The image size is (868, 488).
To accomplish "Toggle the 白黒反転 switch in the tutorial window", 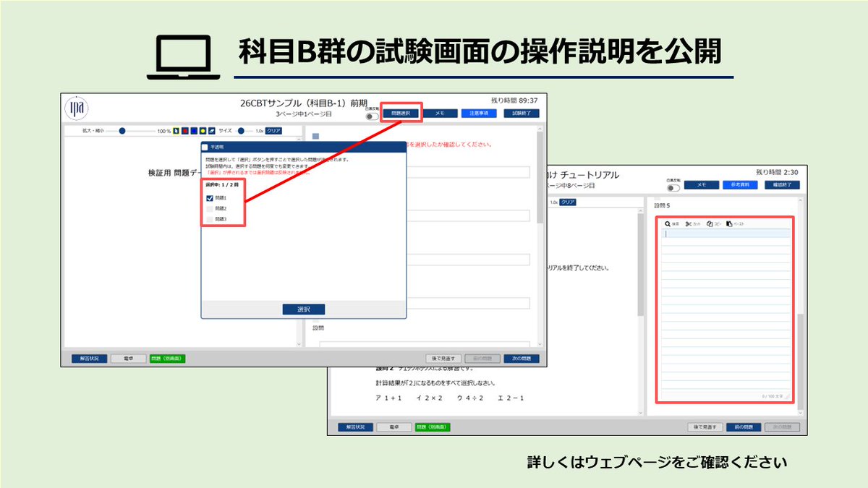I will pyautogui.click(x=674, y=187).
